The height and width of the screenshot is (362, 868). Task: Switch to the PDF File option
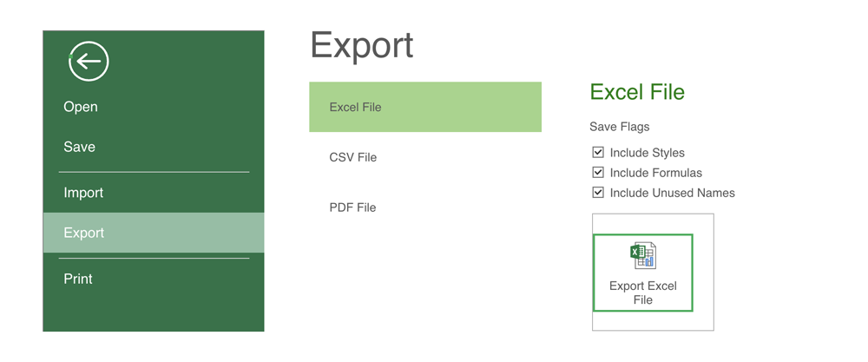click(x=352, y=207)
